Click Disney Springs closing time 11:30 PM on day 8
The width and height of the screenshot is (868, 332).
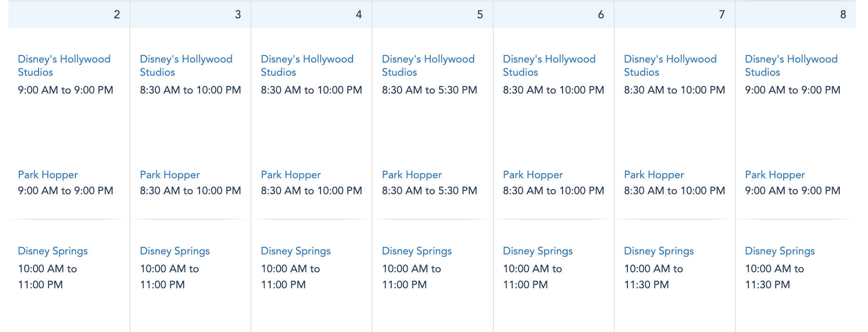point(767,285)
